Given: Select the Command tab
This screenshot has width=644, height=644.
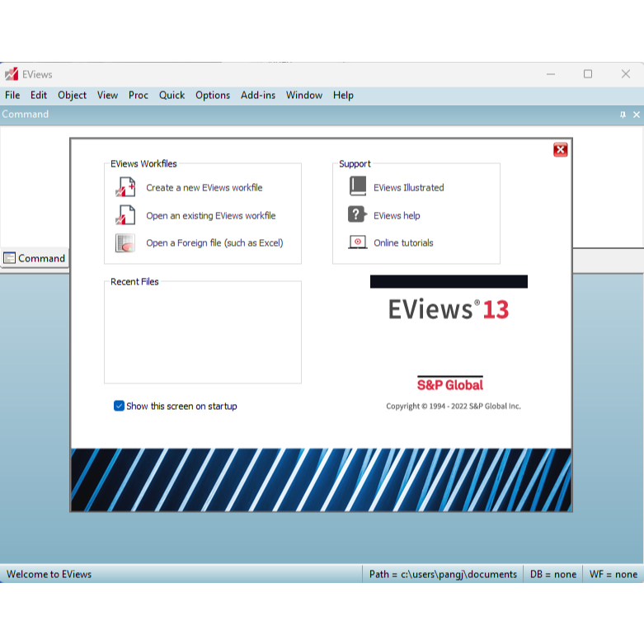Looking at the screenshot, I should click(34, 258).
